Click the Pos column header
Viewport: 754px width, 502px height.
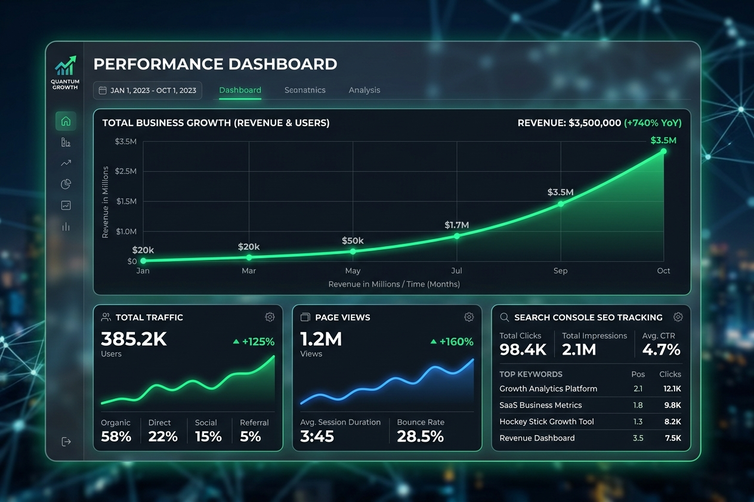point(638,374)
